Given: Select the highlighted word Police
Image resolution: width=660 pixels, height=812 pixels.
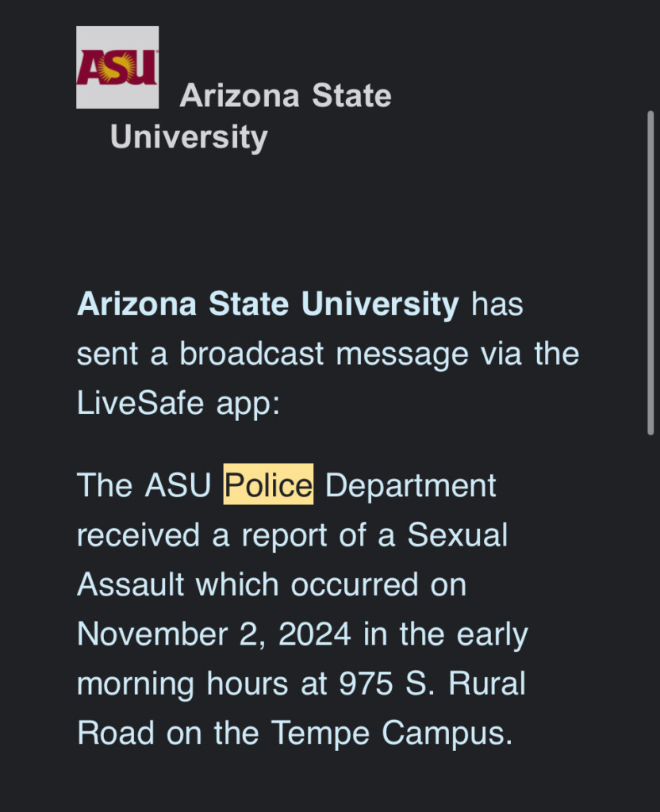Looking at the screenshot, I should (x=268, y=485).
